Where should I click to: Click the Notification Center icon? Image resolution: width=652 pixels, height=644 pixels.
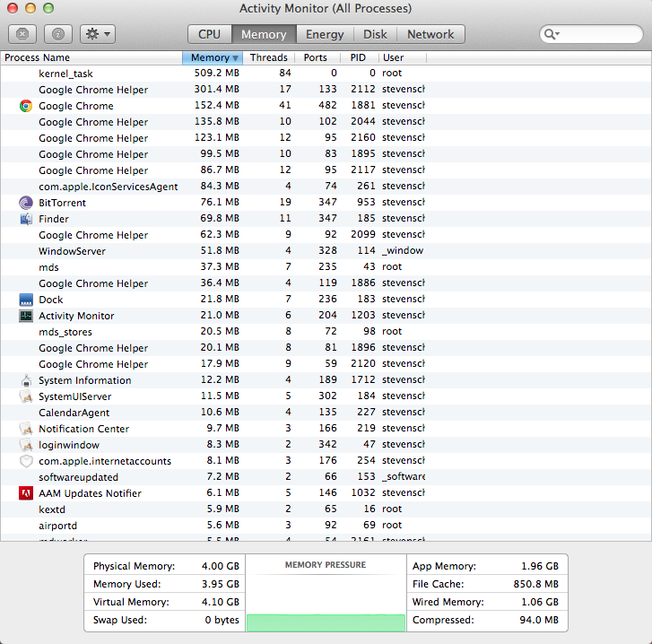click(x=26, y=429)
